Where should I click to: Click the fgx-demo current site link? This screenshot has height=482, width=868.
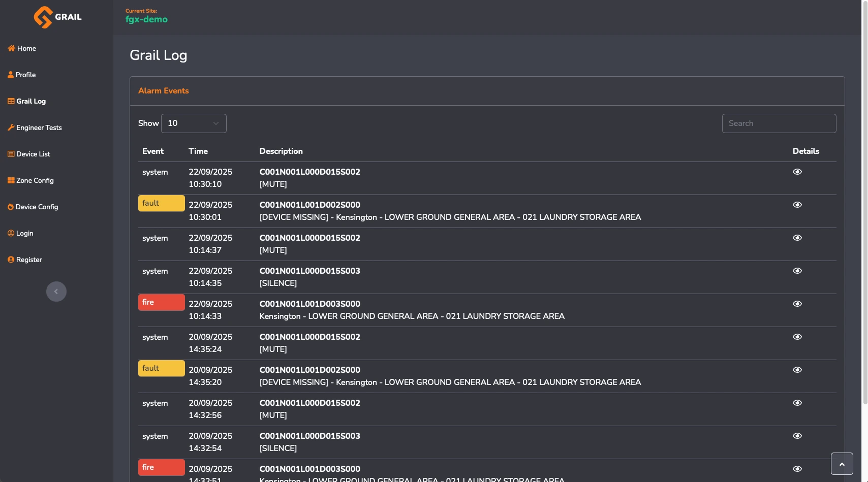[x=146, y=19]
